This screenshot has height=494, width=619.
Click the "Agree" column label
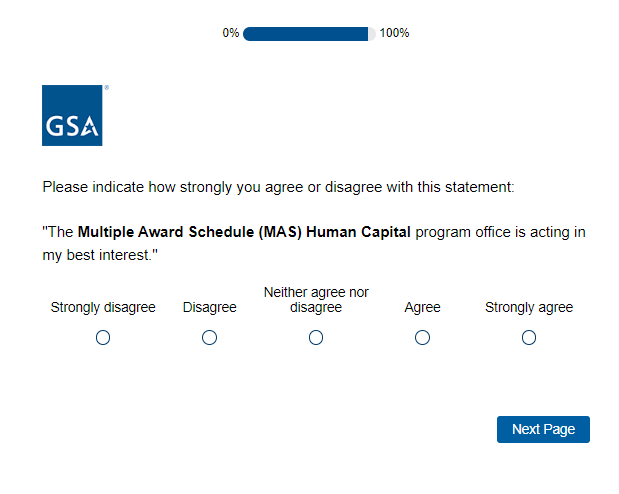pyautogui.click(x=422, y=307)
